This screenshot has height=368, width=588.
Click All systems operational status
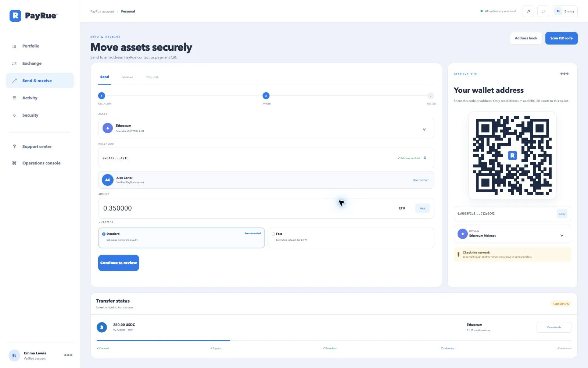pyautogui.click(x=498, y=11)
